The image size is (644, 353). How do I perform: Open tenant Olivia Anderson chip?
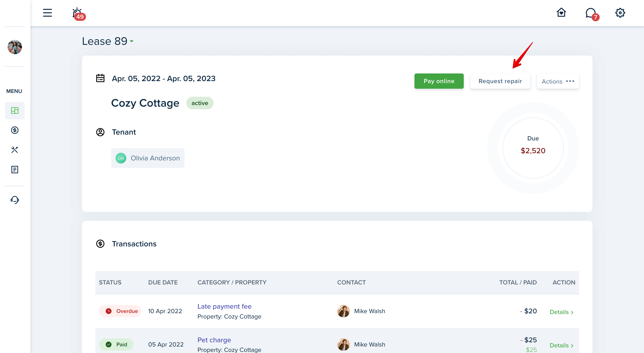(148, 158)
